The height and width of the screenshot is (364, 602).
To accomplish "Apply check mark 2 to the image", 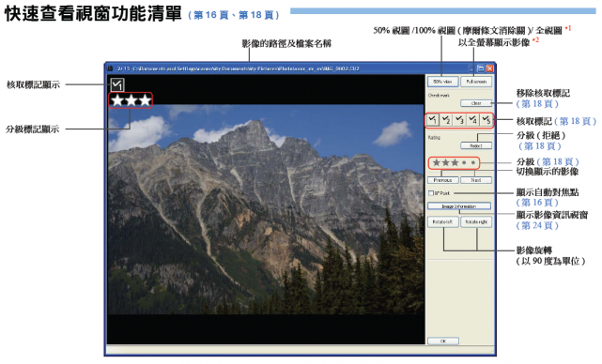I will coord(446,120).
